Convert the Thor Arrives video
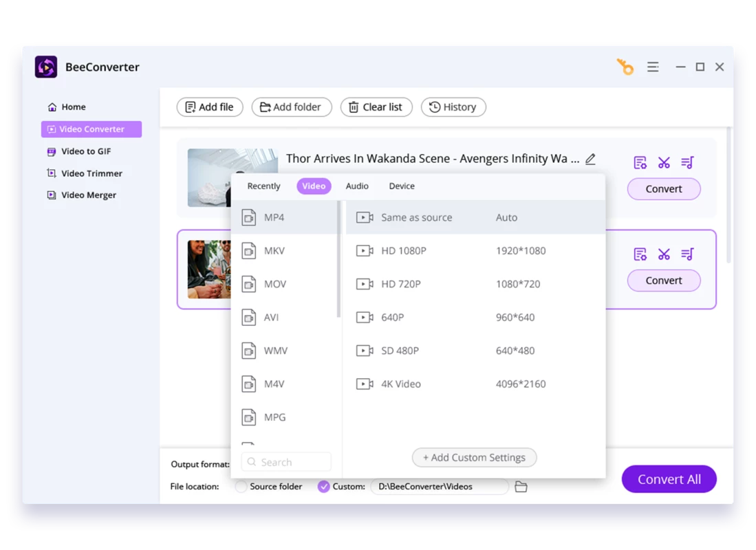 pos(664,189)
